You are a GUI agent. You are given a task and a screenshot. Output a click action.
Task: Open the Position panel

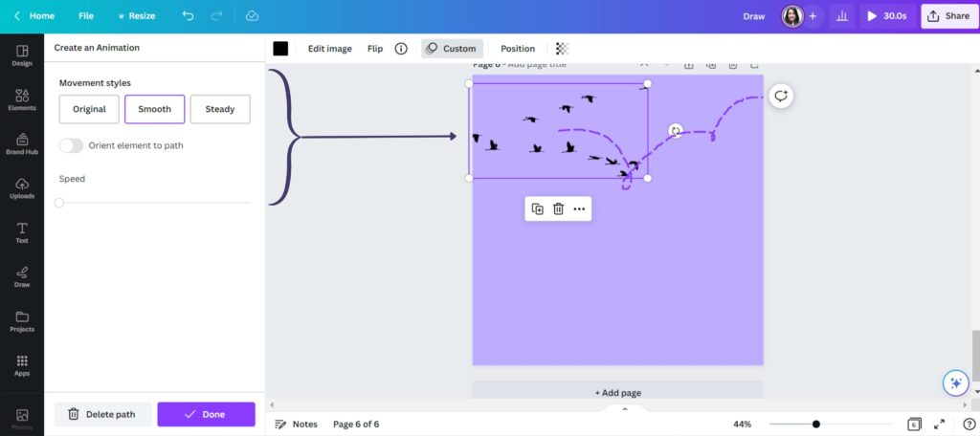pyautogui.click(x=518, y=49)
